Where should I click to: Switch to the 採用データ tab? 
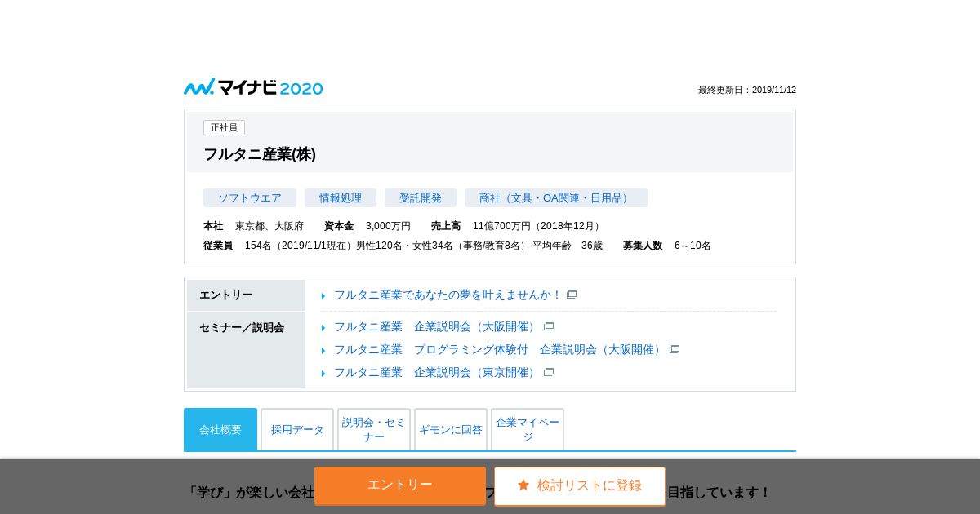tap(297, 429)
